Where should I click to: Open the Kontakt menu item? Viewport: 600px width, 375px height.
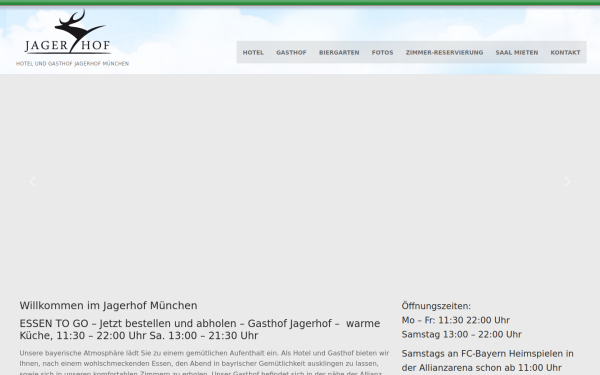coord(565,52)
